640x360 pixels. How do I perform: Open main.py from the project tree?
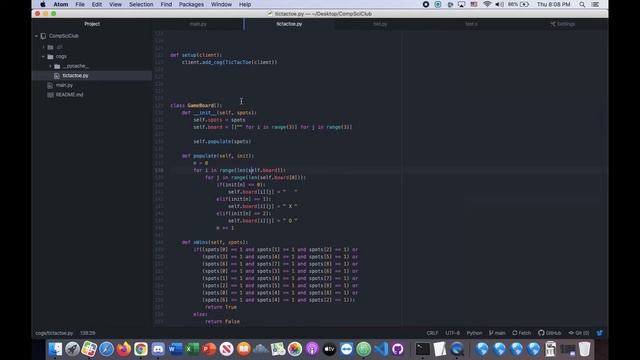pyautogui.click(x=64, y=85)
